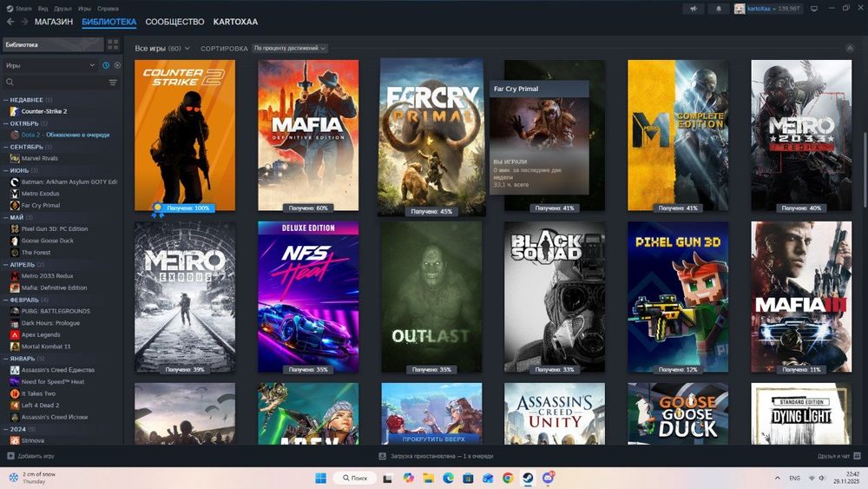The width and height of the screenshot is (868, 489).
Task: Open the Друзья menu
Action: click(x=63, y=9)
